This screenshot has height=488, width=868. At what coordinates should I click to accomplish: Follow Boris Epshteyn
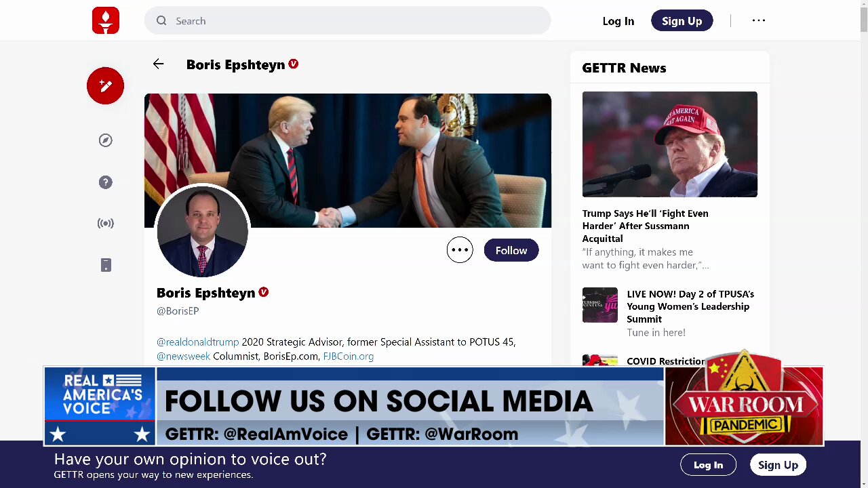pos(511,250)
